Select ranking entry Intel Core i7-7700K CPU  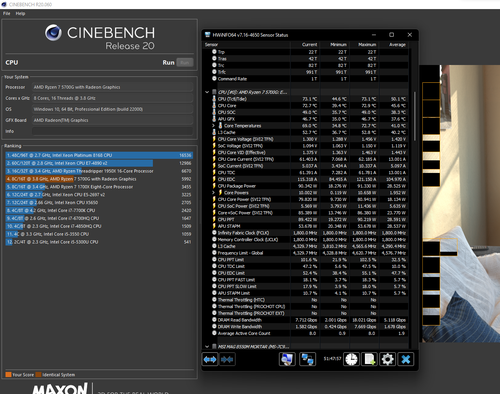99,211
